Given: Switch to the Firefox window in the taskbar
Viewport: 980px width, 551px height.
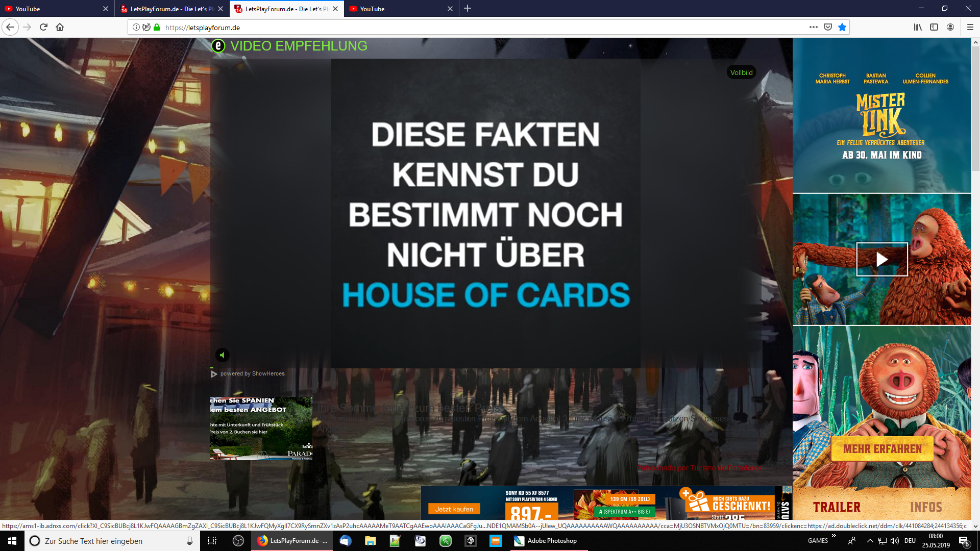Looking at the screenshot, I should click(292, 541).
